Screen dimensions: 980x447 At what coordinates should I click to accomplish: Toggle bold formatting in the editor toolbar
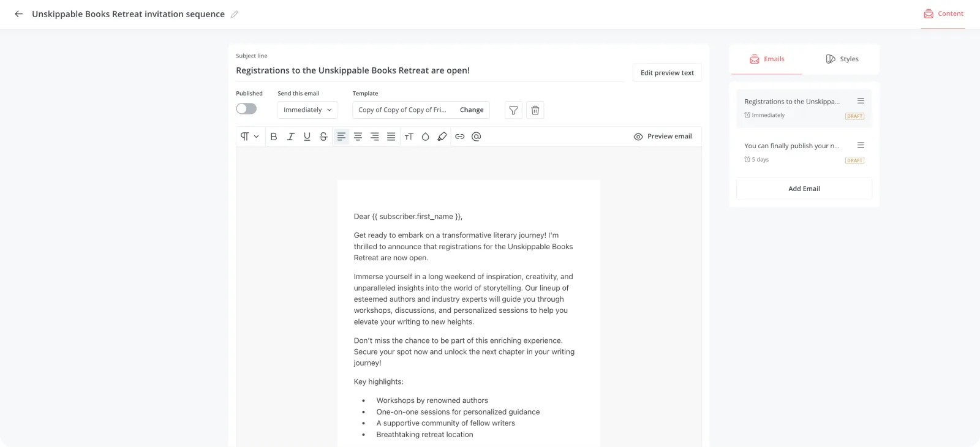coord(274,137)
